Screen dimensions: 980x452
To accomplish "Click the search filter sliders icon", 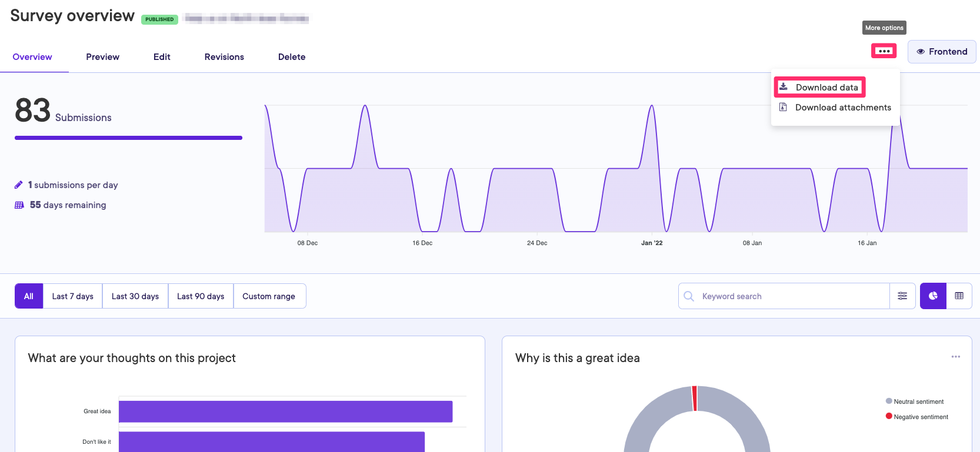I will coord(902,296).
